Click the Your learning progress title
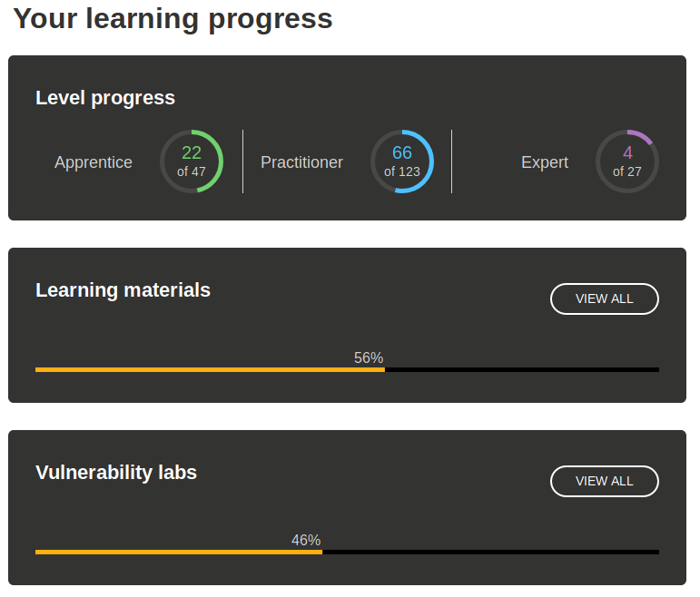700x597 pixels. (x=173, y=19)
